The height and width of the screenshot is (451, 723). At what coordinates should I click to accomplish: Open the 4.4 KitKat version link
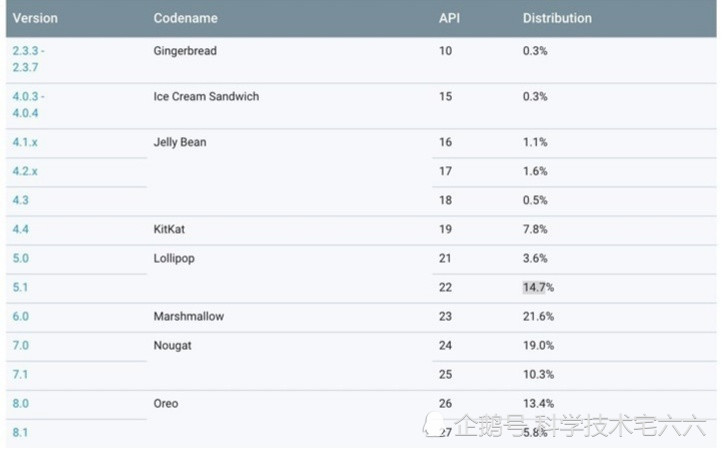click(20, 229)
